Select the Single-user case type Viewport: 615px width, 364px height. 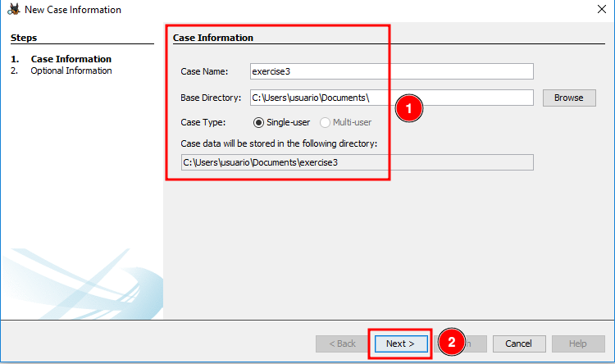coord(259,122)
